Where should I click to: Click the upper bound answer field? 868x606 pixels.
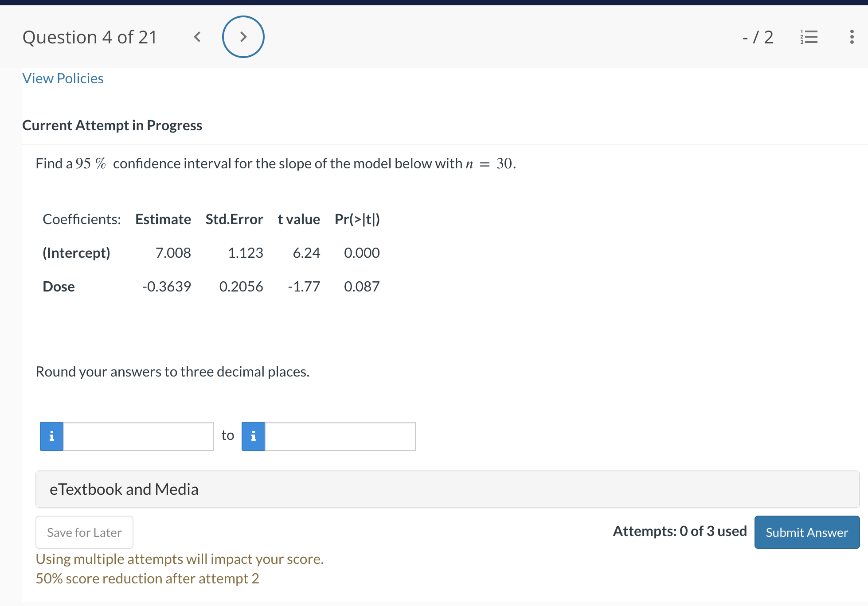340,436
